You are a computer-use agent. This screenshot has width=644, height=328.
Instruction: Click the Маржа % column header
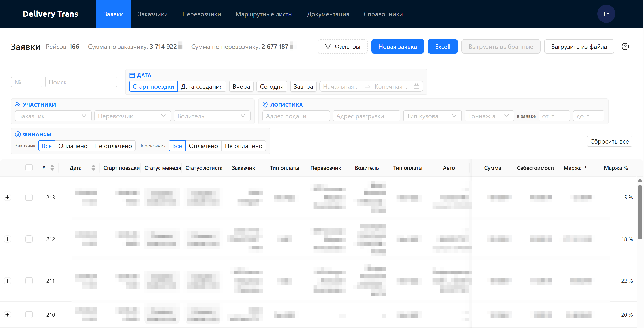click(616, 168)
